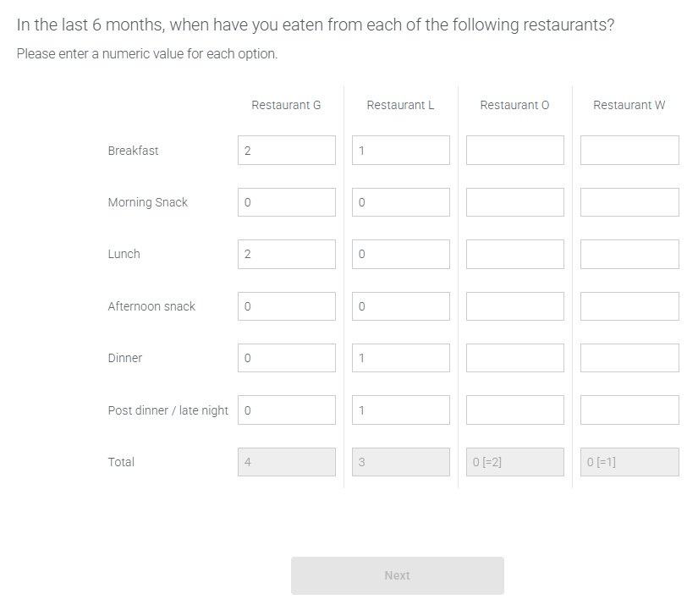
Task: Click the Total field for Restaurant O
Action: click(514, 462)
